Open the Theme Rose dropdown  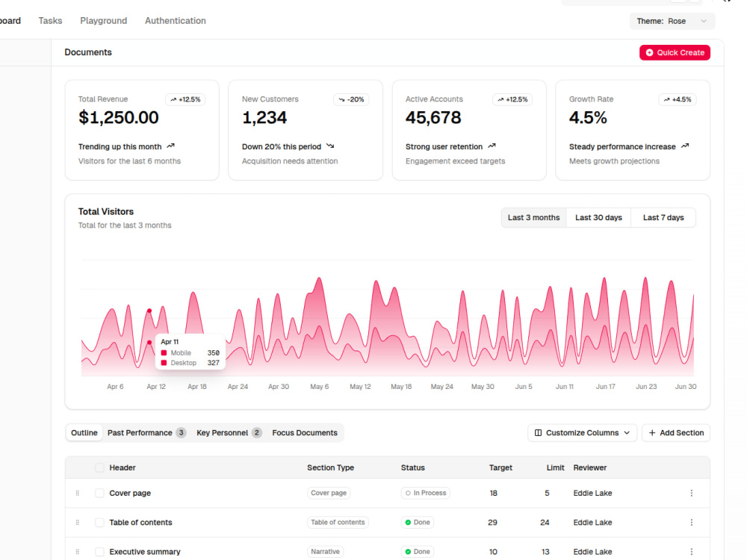[x=672, y=21]
